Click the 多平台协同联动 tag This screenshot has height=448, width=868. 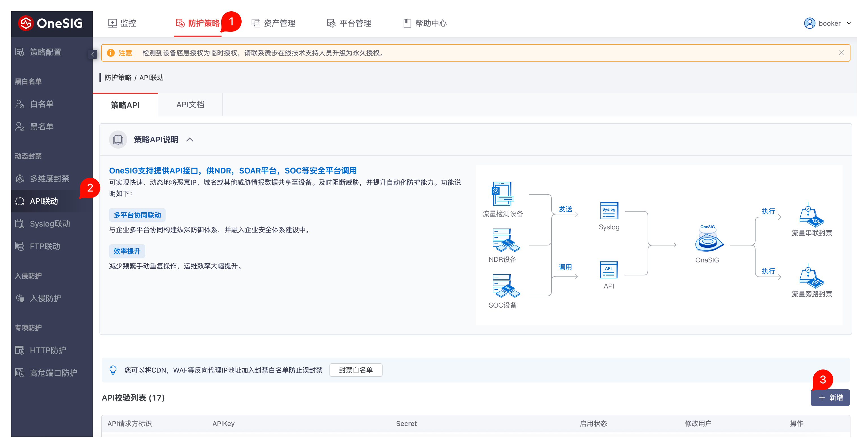137,215
